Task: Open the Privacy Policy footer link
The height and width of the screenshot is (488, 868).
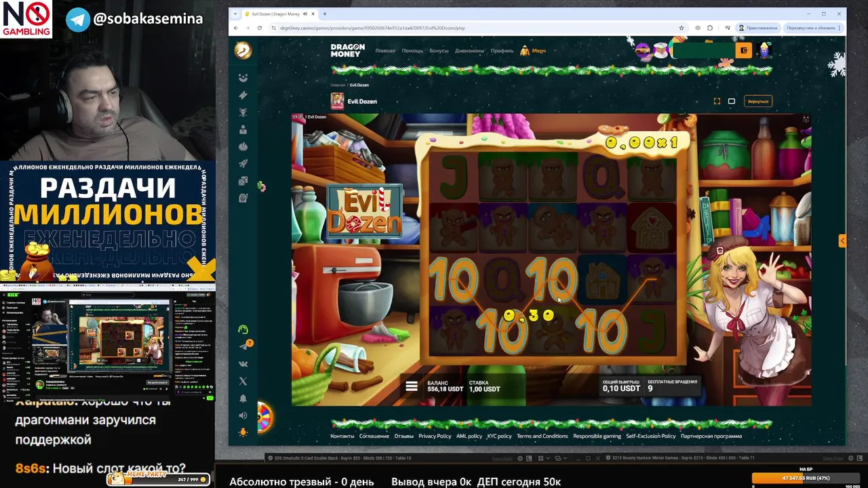Action: [x=435, y=436]
